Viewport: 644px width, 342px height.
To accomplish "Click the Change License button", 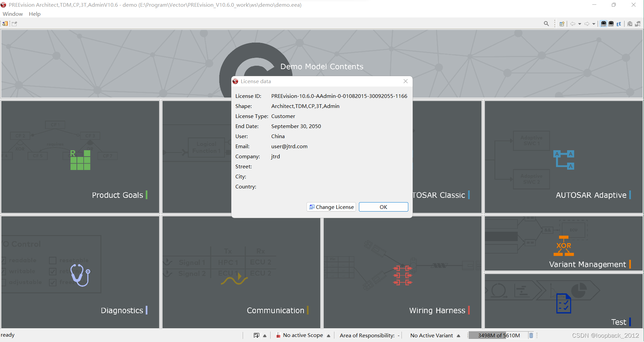I will pos(331,207).
